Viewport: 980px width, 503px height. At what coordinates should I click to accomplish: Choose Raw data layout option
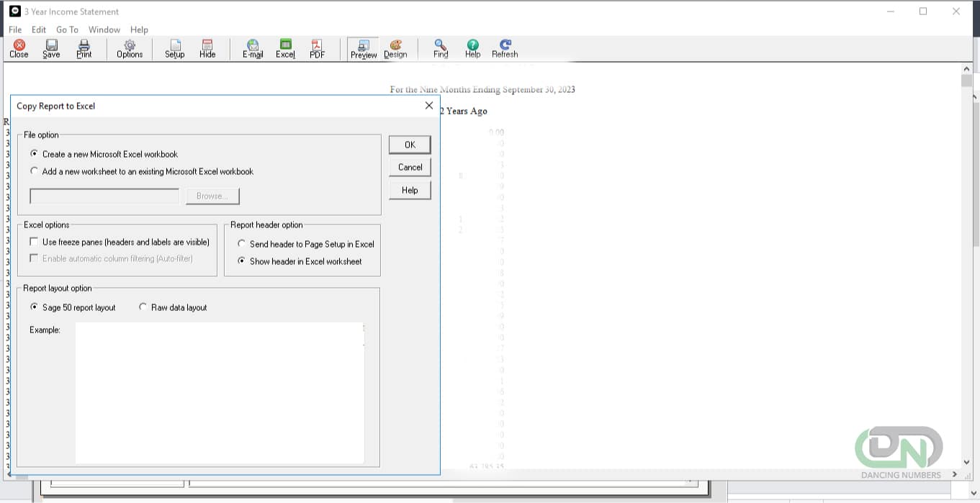143,307
